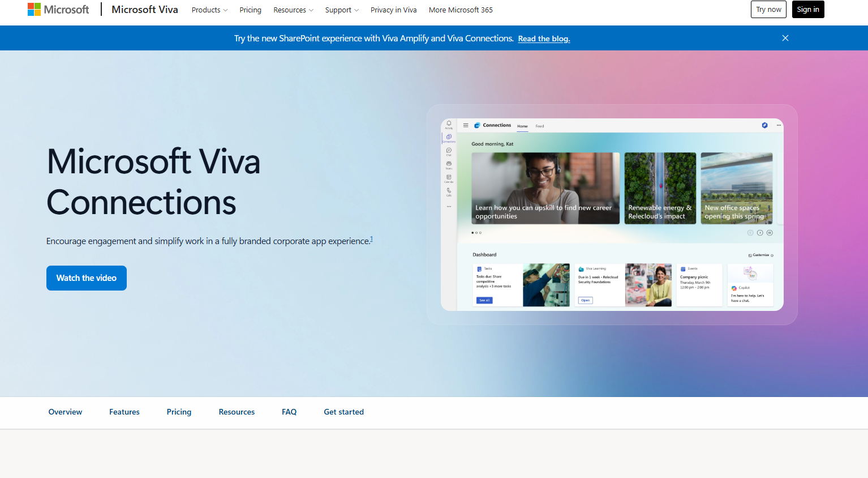868x478 pixels.
Task: Select the Home tab in Connections mockup
Action: 522,126
